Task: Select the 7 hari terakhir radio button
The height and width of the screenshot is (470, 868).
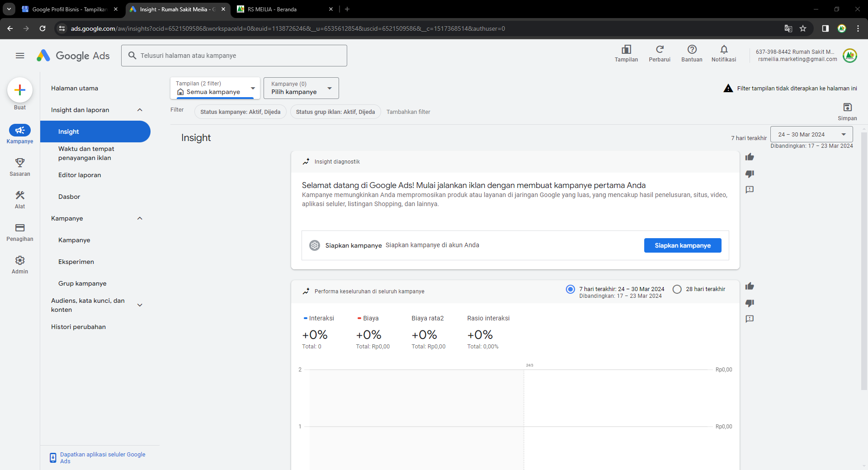Action: click(x=571, y=289)
